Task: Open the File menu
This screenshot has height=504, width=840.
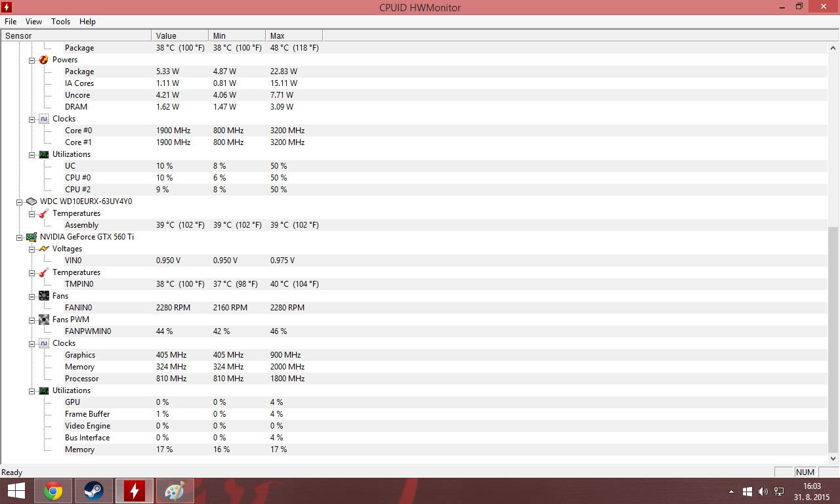Action: 10,22
